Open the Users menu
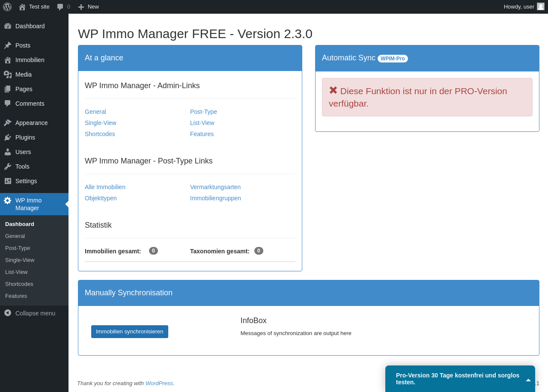This screenshot has height=392, width=548. pos(34,152)
